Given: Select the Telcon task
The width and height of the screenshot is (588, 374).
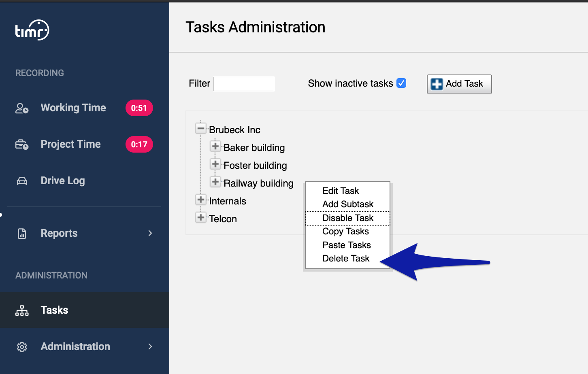Looking at the screenshot, I should [223, 219].
